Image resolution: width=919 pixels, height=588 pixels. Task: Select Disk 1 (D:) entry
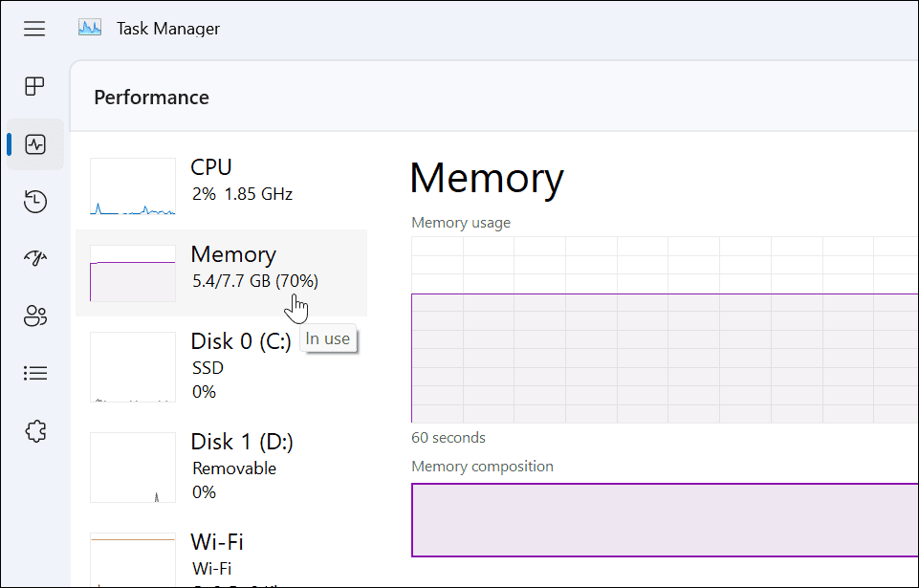point(222,468)
